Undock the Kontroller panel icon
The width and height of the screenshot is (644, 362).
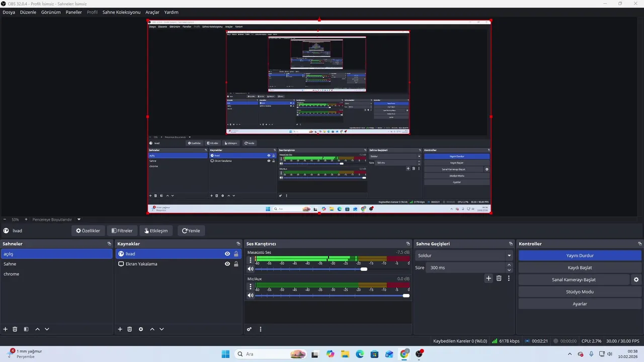639,244
